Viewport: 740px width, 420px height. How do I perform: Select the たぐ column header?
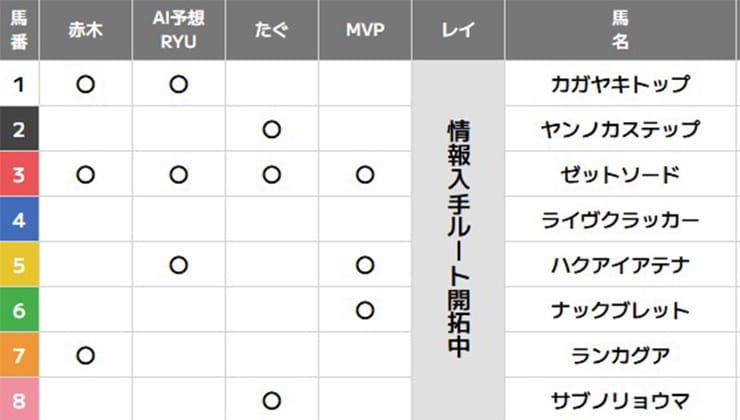pos(271,31)
